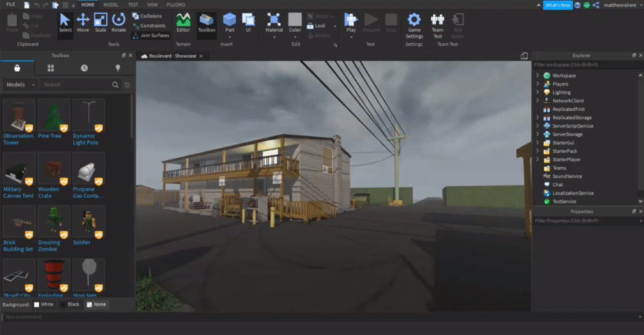Viewport: 644px width, 335px height.
Task: Expand the Players tree node
Action: click(538, 84)
